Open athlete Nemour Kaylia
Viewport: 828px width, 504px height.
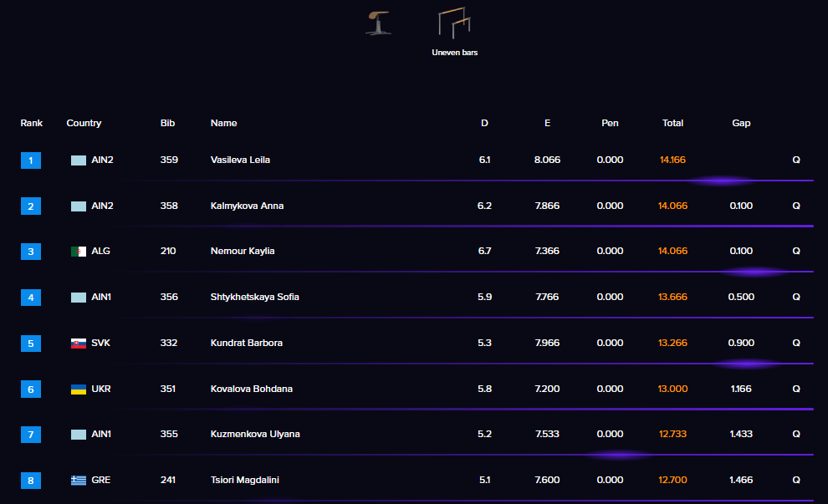coord(243,252)
